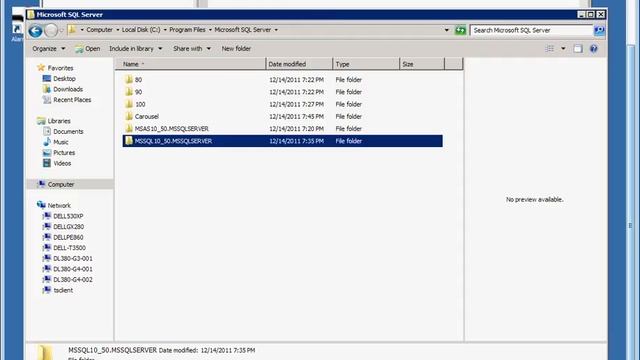640x360 pixels.
Task: Click Computer in the address bar
Action: [100, 30]
